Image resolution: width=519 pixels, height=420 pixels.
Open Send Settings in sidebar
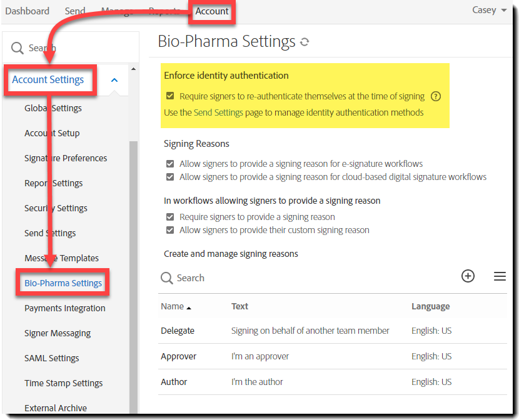50,233
